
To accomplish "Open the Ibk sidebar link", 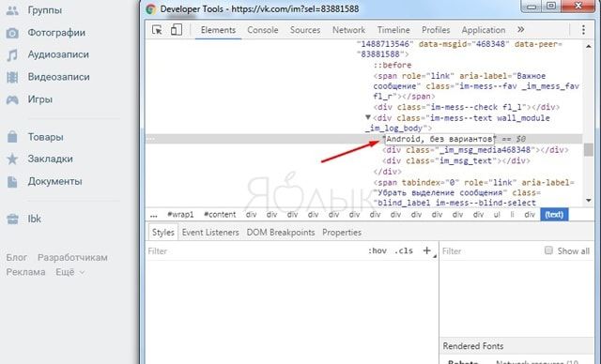I will [34, 219].
